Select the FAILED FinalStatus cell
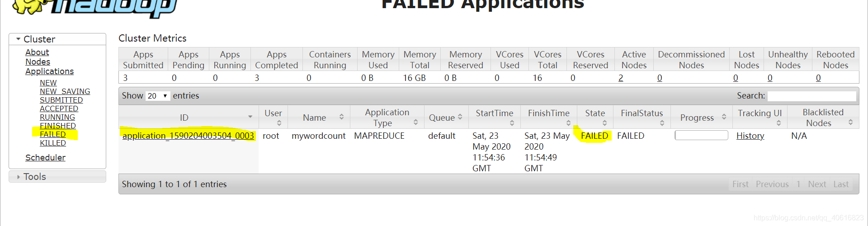 click(631, 136)
